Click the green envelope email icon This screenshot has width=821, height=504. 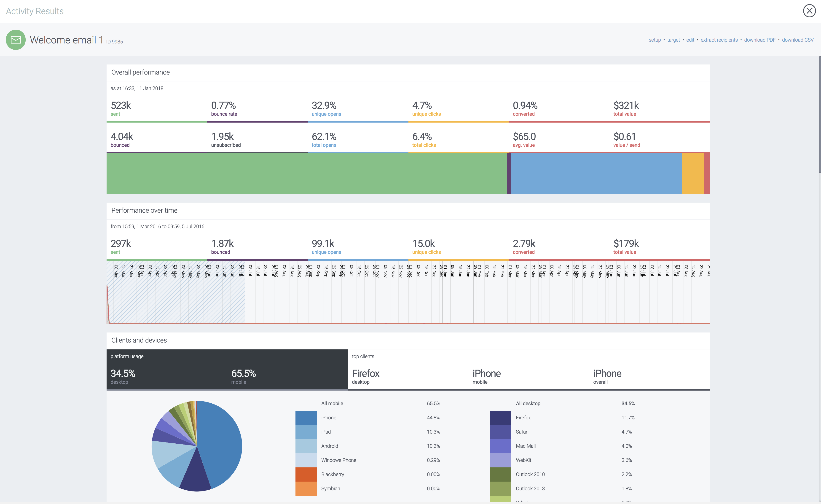pyautogui.click(x=16, y=40)
